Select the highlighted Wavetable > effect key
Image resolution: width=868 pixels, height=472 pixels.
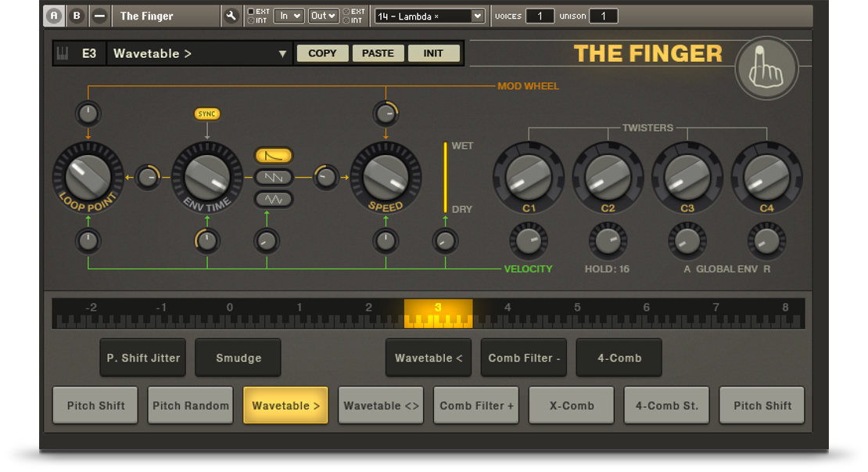[285, 405]
